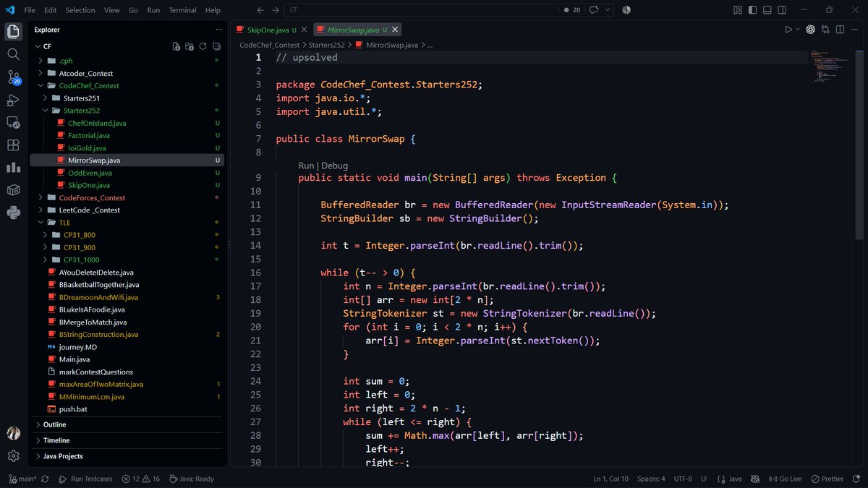
Task: Click the UTF-8 encoding indicator
Action: [x=683, y=479]
